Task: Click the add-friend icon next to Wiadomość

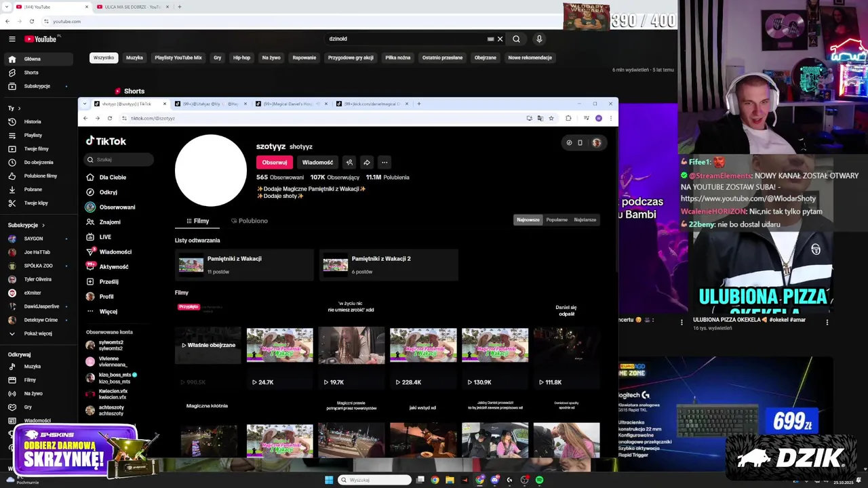Action: [x=349, y=163]
